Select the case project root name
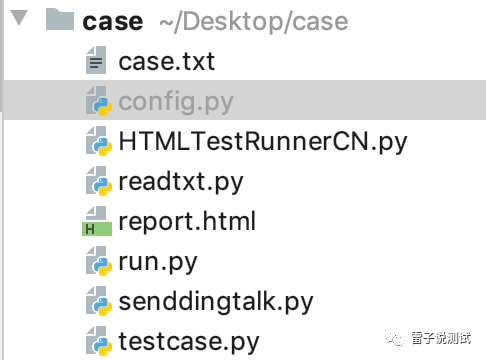486x360 pixels. (x=113, y=22)
